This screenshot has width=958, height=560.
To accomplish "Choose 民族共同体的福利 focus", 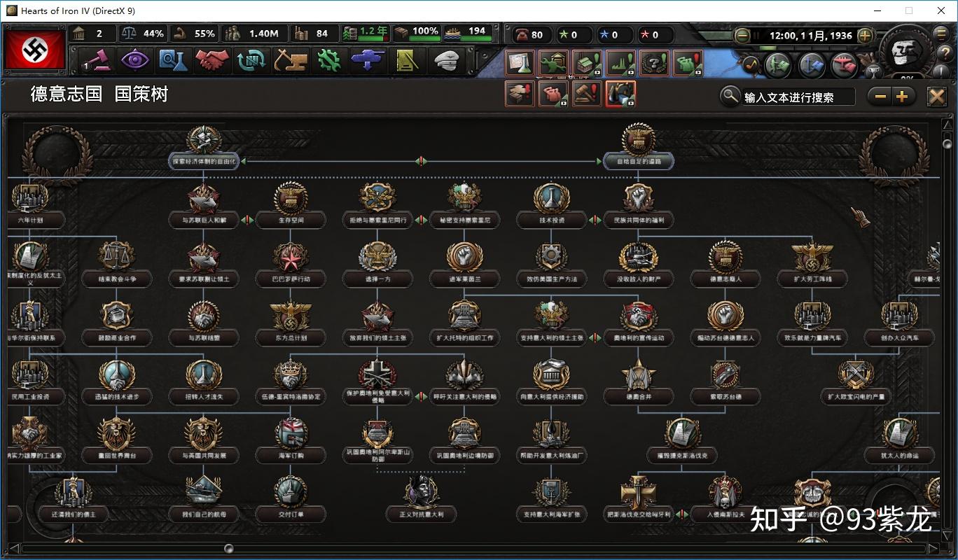I will coord(638,206).
